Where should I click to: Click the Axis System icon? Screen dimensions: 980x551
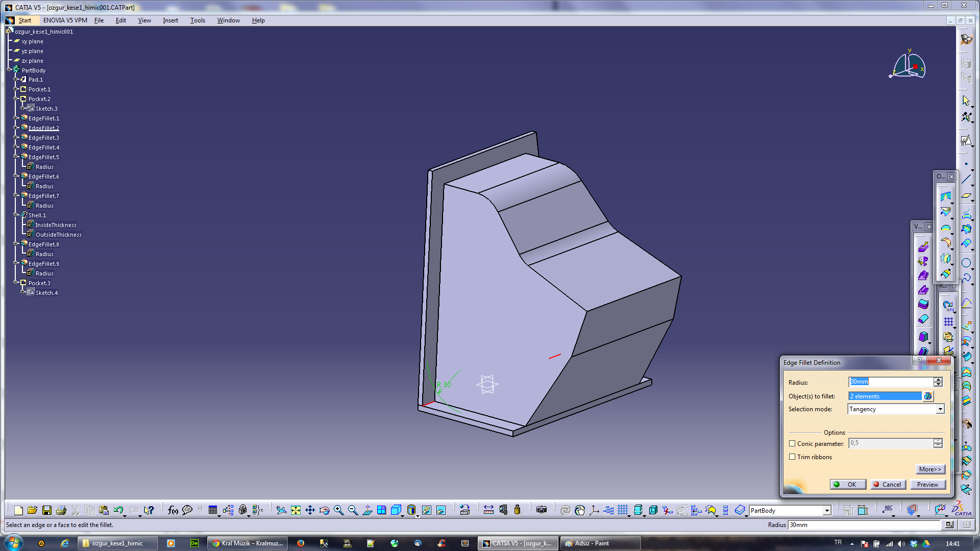tap(594, 510)
